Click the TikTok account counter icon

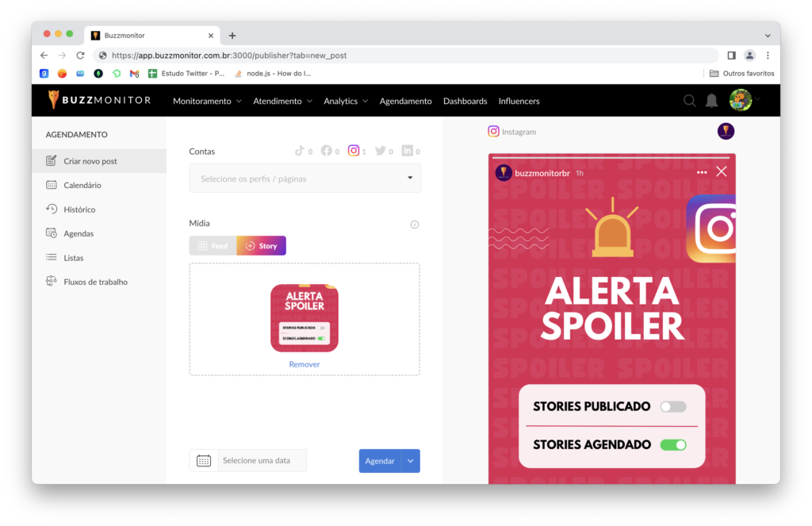tap(300, 151)
